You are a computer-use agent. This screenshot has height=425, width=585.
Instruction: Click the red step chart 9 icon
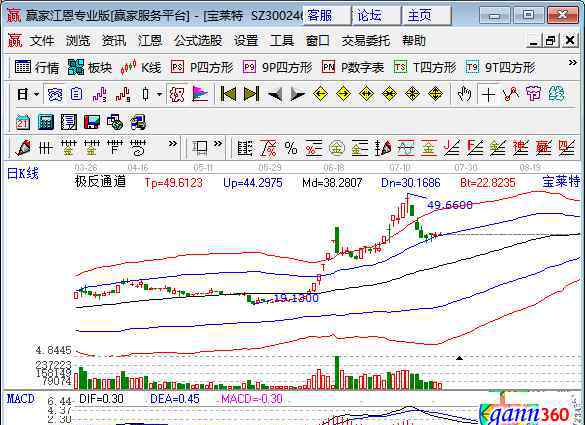(123, 94)
